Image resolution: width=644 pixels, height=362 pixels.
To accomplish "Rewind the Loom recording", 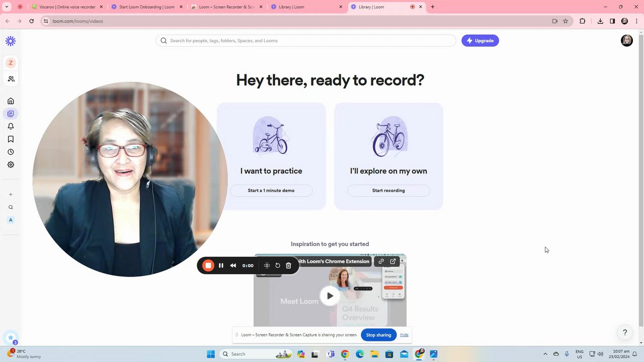I will pos(233,265).
